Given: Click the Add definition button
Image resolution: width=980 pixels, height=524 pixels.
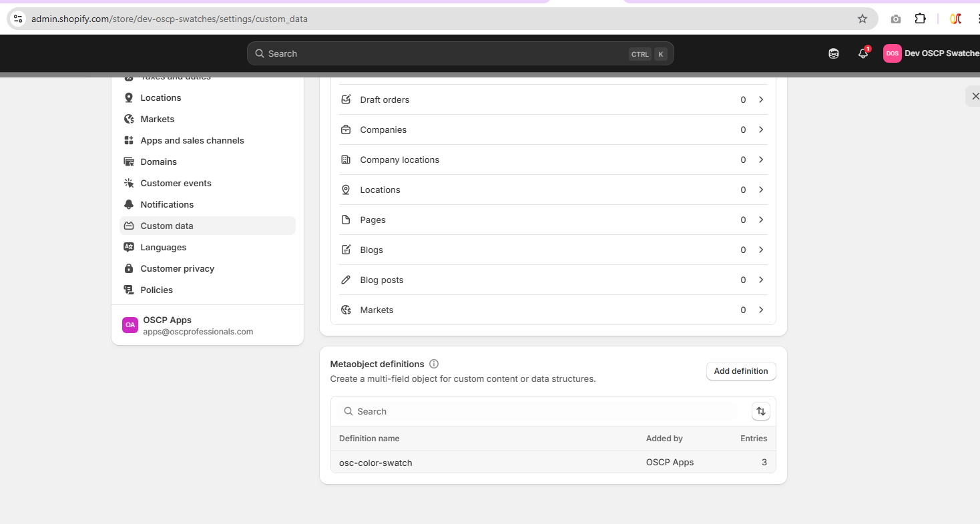Looking at the screenshot, I should 740,371.
